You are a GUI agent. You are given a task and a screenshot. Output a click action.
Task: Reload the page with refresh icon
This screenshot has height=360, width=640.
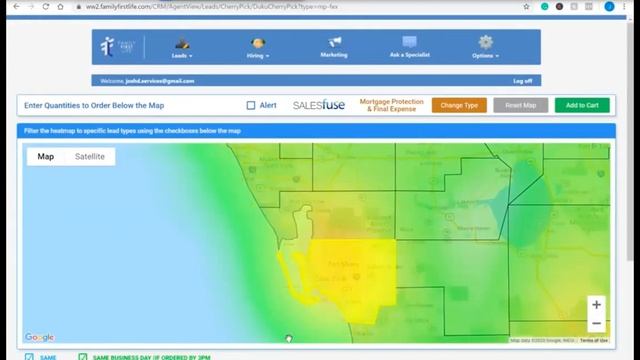[x=46, y=7]
